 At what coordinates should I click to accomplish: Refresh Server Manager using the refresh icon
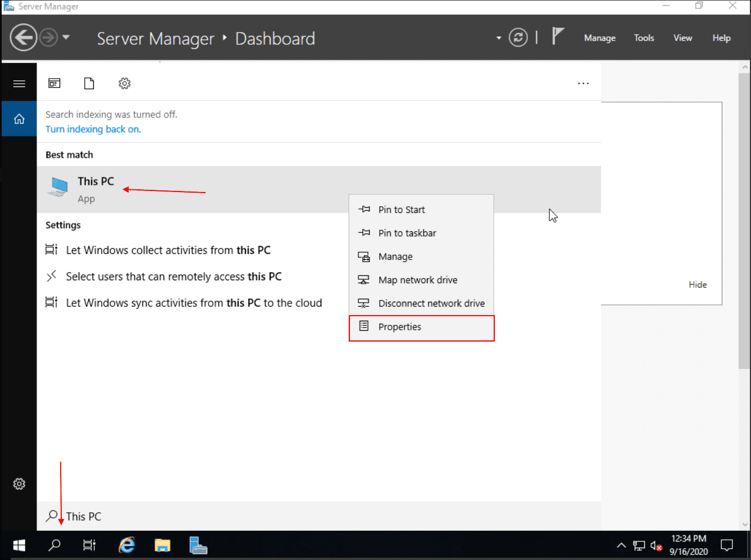(517, 37)
